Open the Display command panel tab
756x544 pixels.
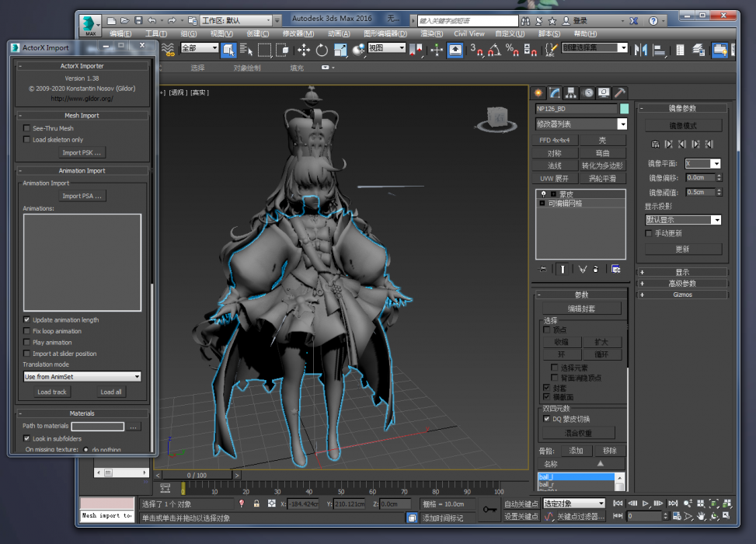coord(604,92)
